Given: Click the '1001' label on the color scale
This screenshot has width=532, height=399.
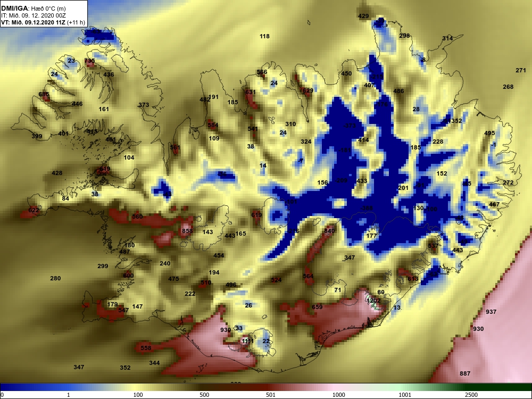Looking at the screenshot, I should [x=405, y=395].
